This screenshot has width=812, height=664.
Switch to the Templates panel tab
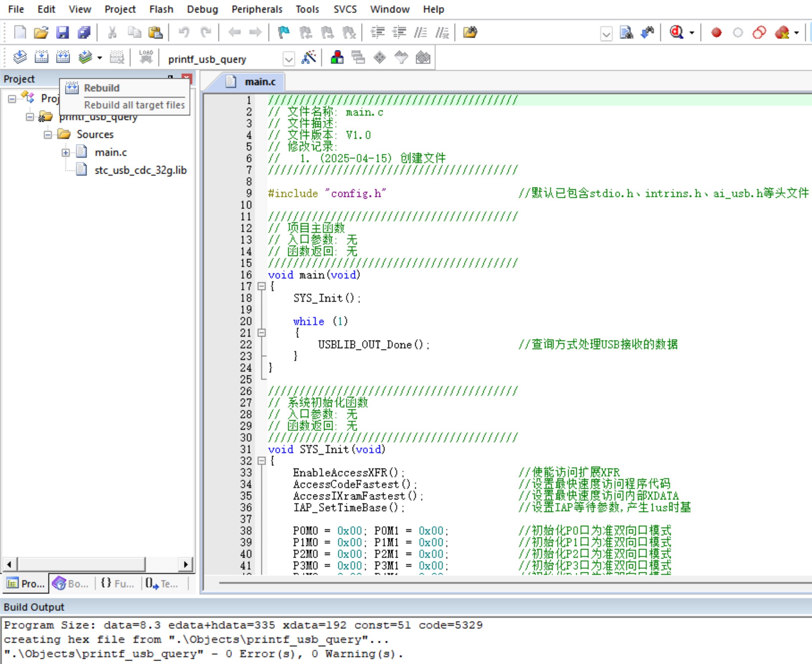(162, 584)
